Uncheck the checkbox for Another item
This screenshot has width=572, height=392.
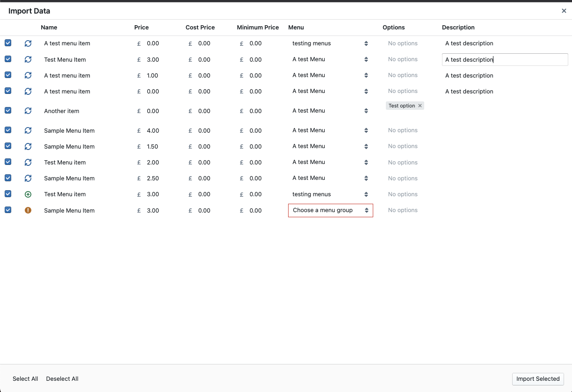8,110
